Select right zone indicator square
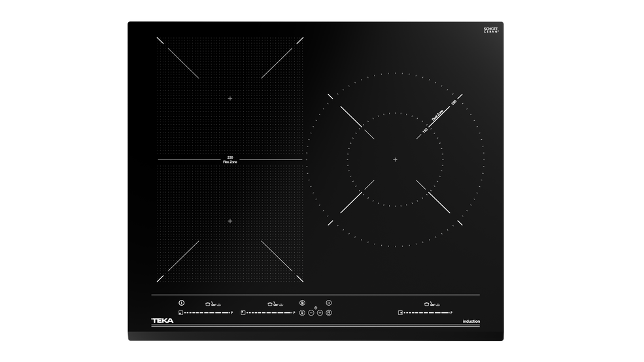Viewport: 644px width, 362px height. pyautogui.click(x=399, y=313)
